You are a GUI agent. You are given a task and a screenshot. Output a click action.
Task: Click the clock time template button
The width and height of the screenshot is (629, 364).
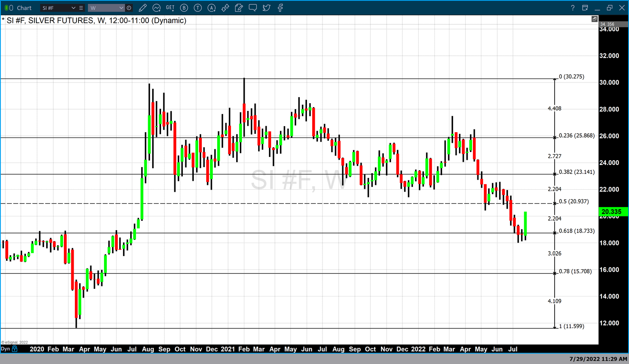(x=129, y=8)
